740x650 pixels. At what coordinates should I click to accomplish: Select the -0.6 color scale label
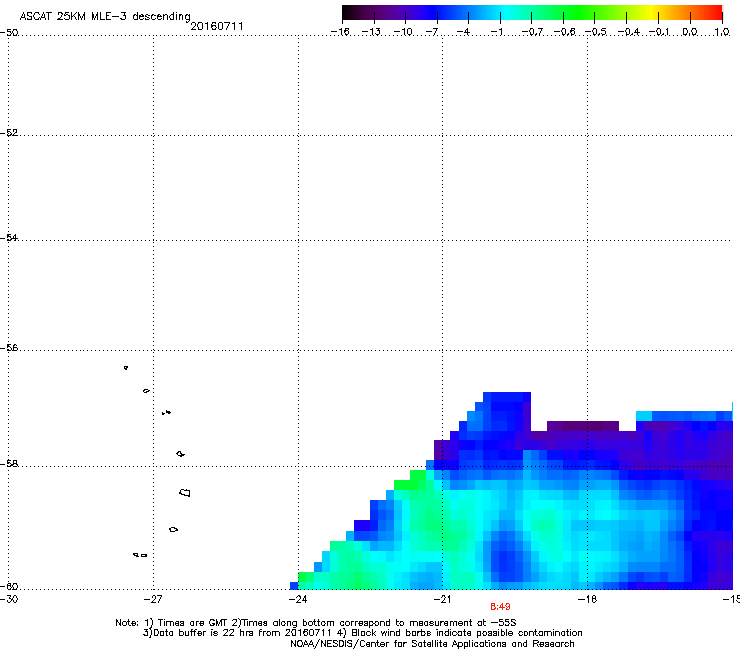click(x=564, y=32)
